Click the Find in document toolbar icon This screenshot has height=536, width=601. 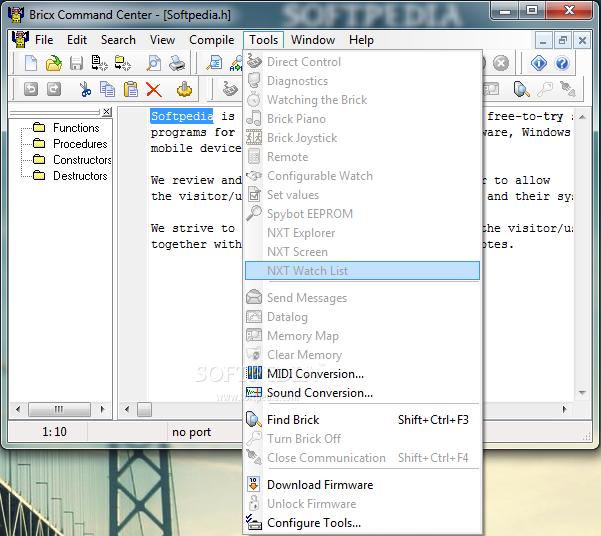[214, 63]
